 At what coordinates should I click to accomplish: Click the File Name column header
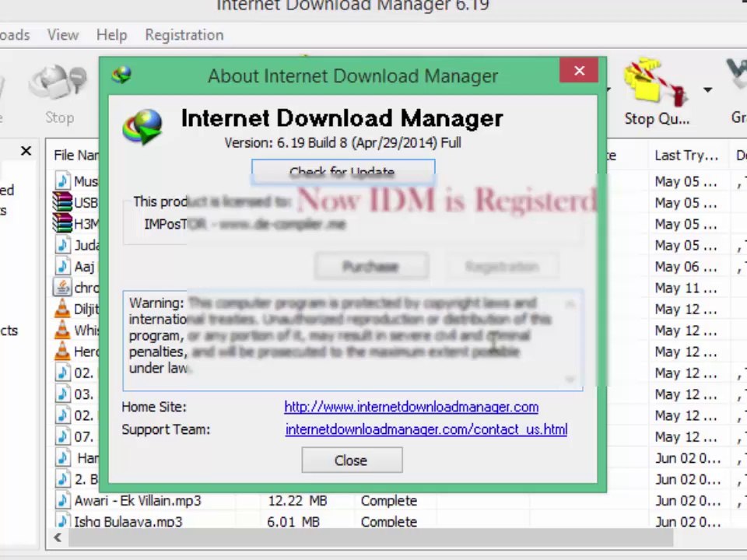pyautogui.click(x=76, y=156)
